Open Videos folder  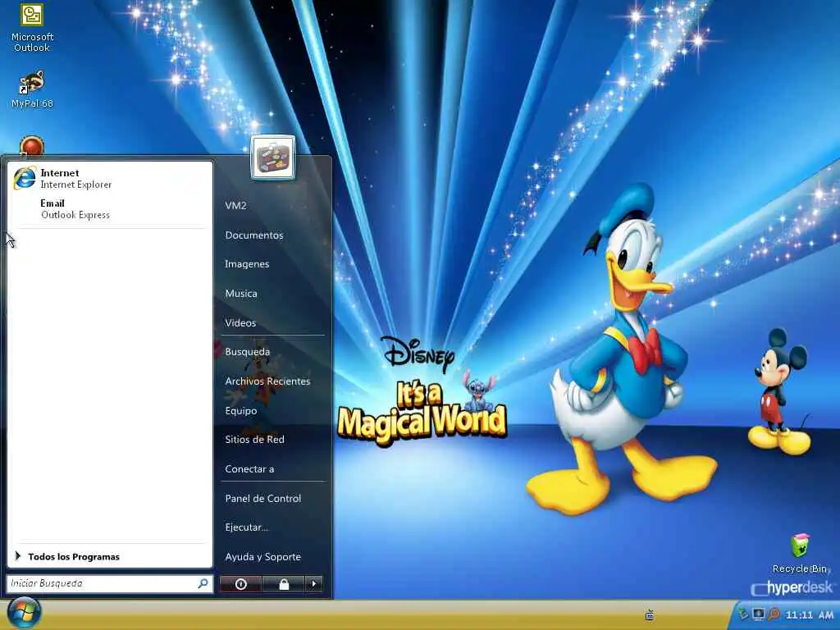click(x=240, y=323)
